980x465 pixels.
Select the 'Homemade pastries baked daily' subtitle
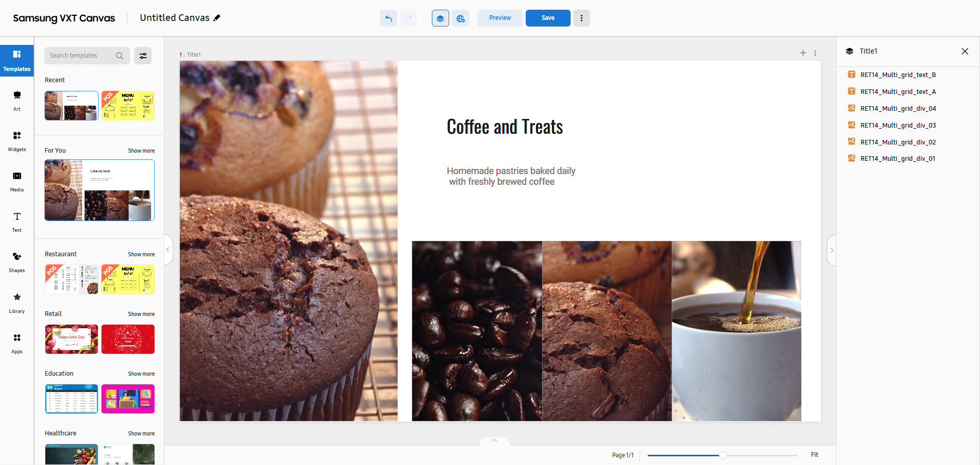coord(511,176)
